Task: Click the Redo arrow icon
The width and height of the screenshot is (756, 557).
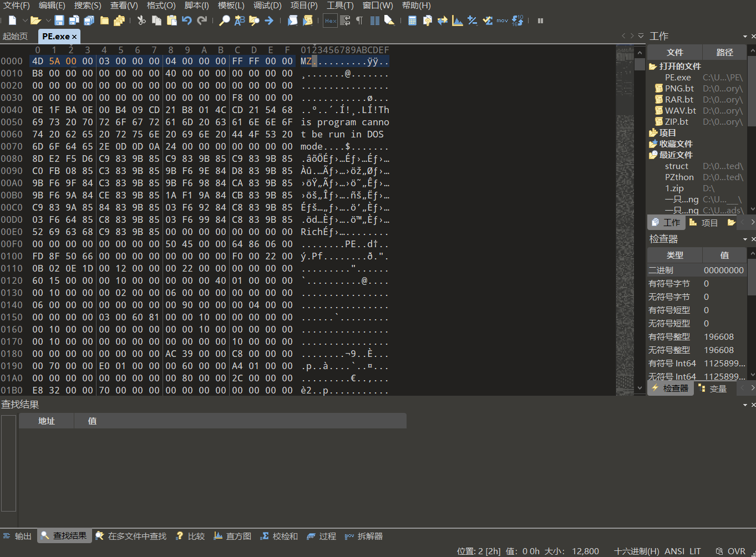Action: tap(202, 21)
